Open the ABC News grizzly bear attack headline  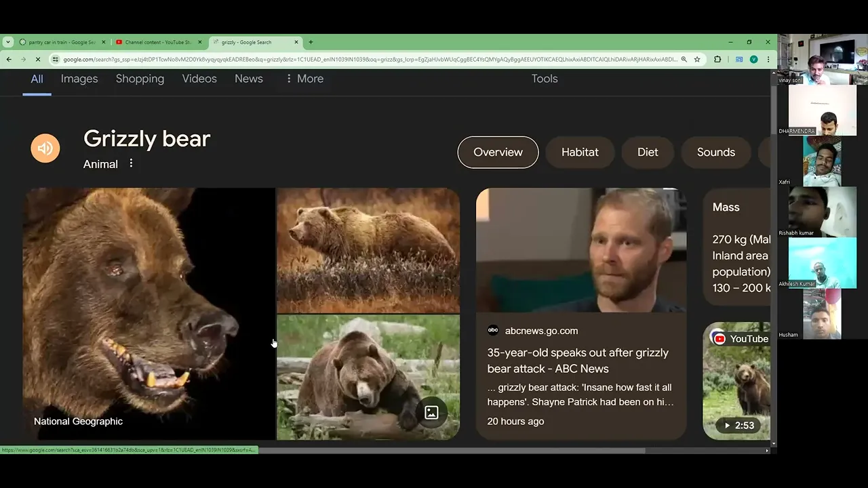tap(578, 361)
